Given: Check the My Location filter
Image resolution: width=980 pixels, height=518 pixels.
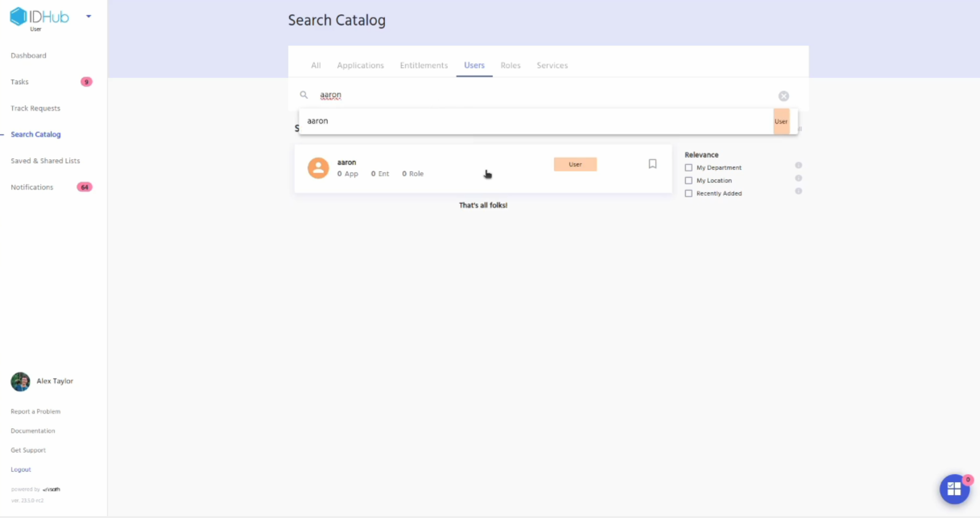Looking at the screenshot, I should coord(688,181).
